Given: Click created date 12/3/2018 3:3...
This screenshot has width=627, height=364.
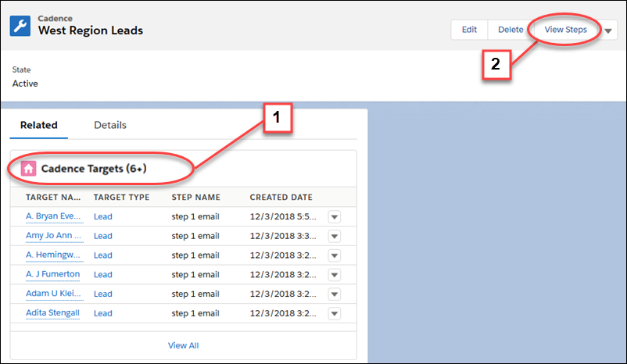Looking at the screenshot, I should (283, 236).
